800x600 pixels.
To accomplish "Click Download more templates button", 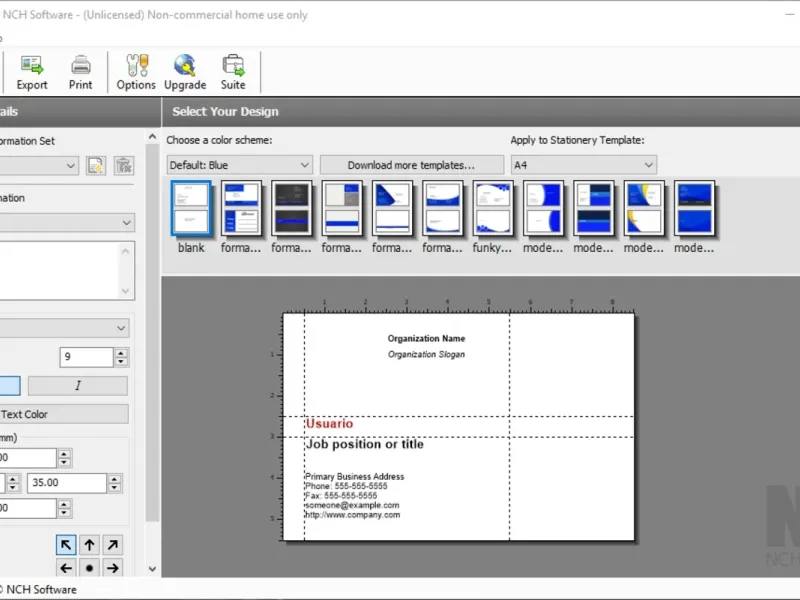I will [x=411, y=165].
